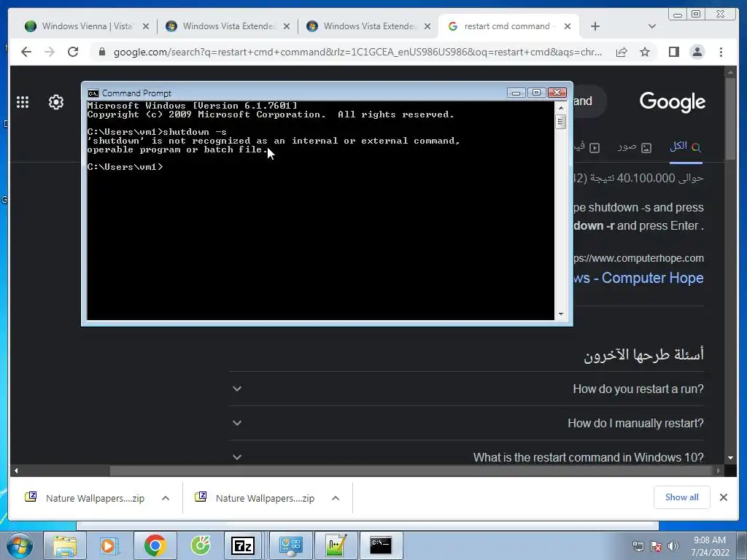Open Notepad++ from the taskbar
The image size is (747, 560).
[336, 545]
